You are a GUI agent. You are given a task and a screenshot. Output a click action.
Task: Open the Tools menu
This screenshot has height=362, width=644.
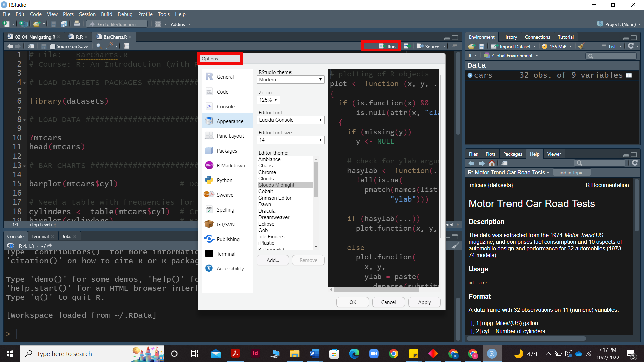point(164,14)
